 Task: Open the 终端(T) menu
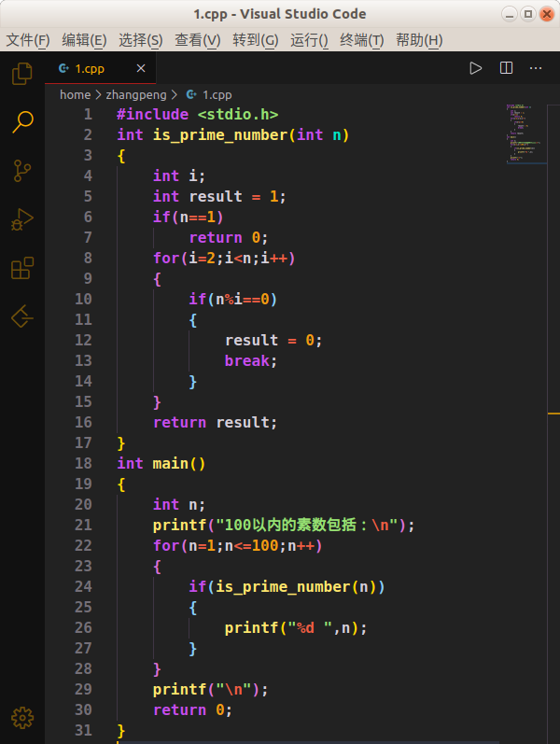click(361, 40)
